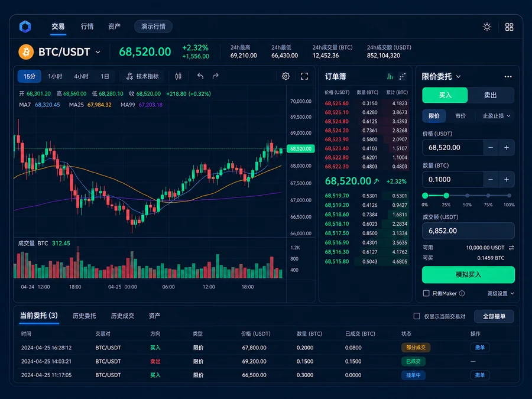Click the info icon beside 只做Maker
The image size is (532, 399).
click(462, 293)
